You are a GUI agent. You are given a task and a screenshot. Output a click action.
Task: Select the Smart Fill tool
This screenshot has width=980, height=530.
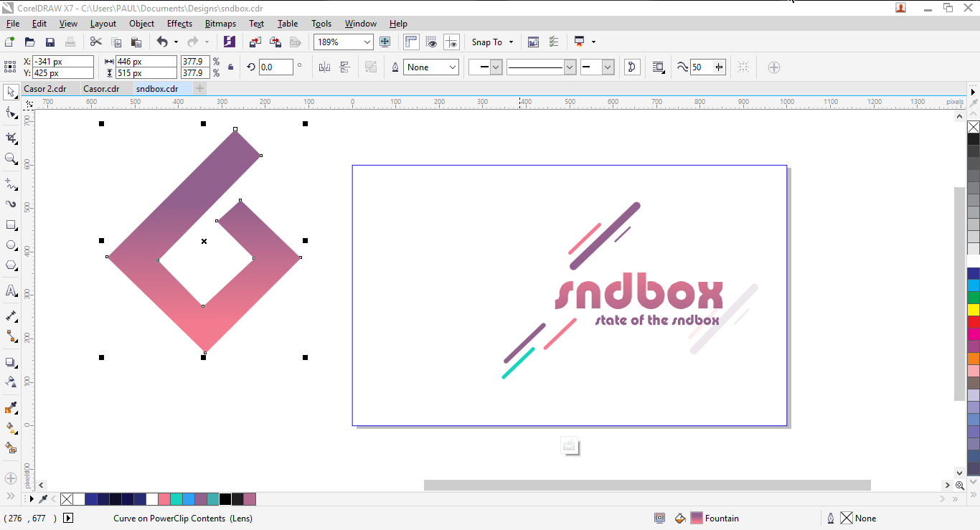11,448
